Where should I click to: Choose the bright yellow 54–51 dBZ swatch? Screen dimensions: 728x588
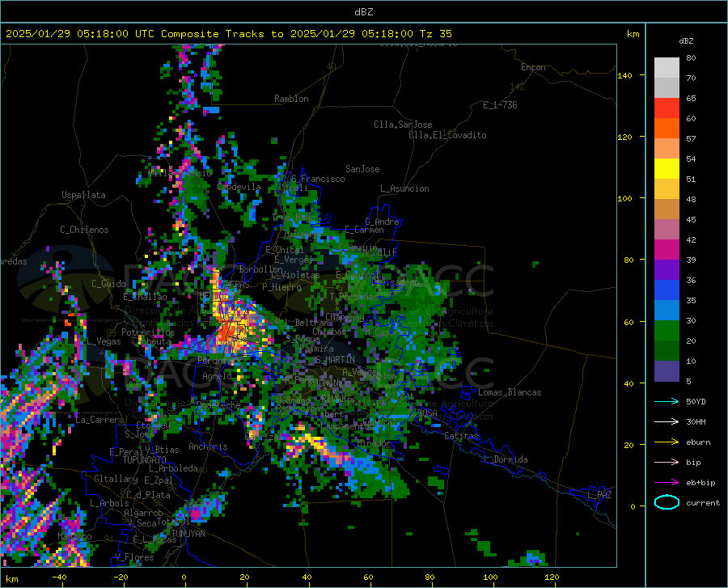pos(667,168)
